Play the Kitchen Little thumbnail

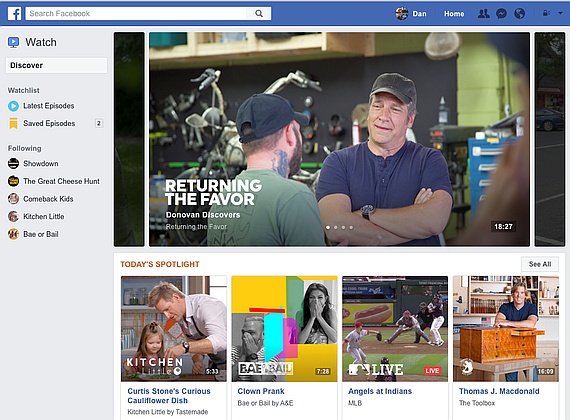(x=174, y=329)
